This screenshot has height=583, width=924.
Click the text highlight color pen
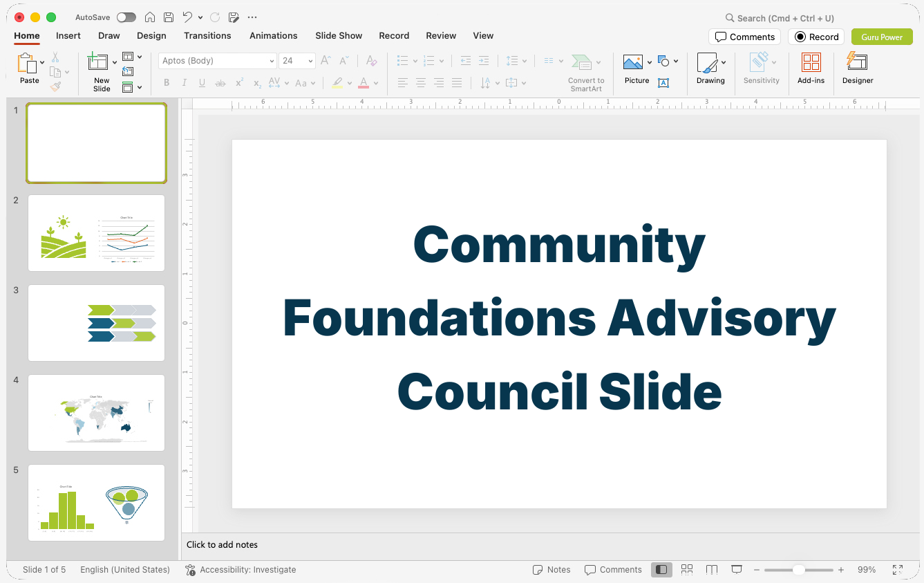point(337,83)
